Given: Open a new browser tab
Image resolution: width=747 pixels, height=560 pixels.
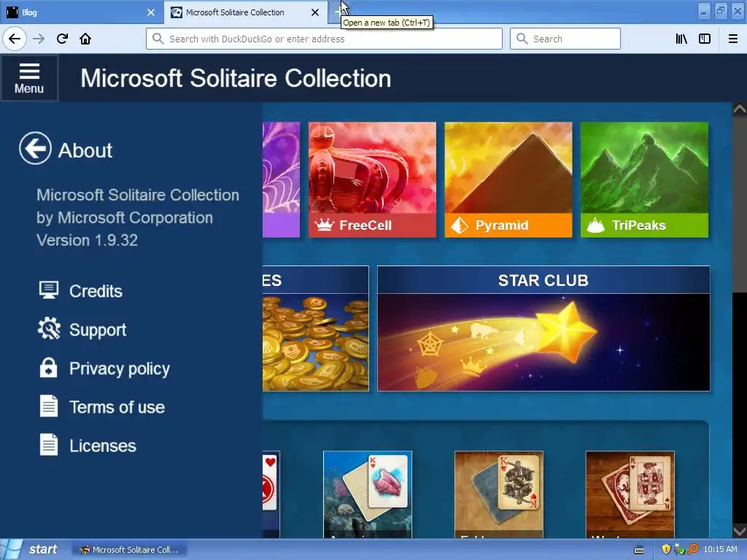Looking at the screenshot, I should point(338,12).
